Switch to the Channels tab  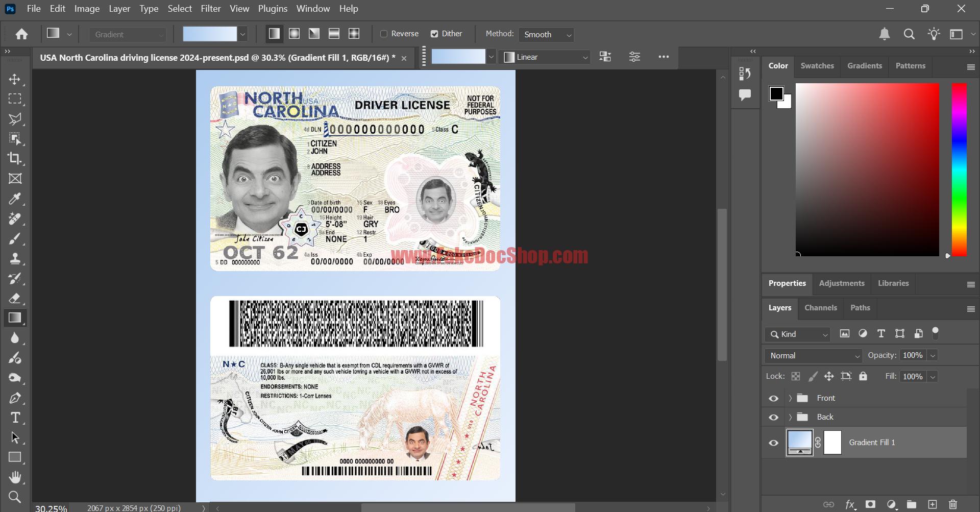(821, 308)
